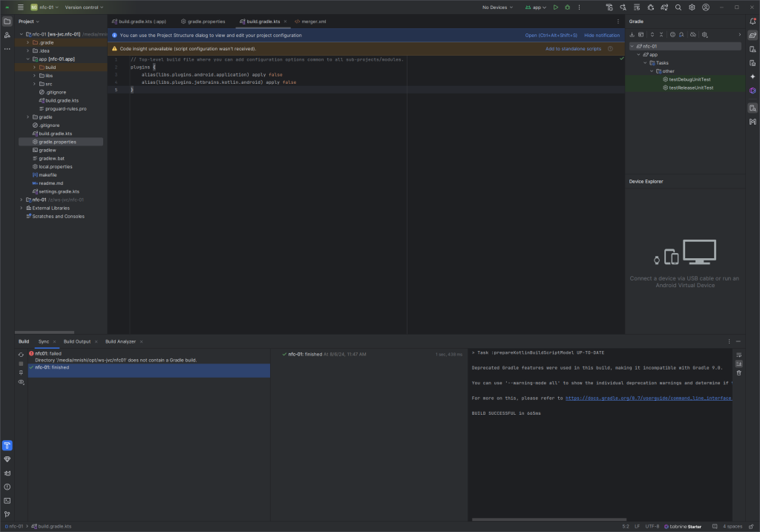Screen dimensions: 760x532
Task: Click the Hide notification link
Action: coord(601,35)
